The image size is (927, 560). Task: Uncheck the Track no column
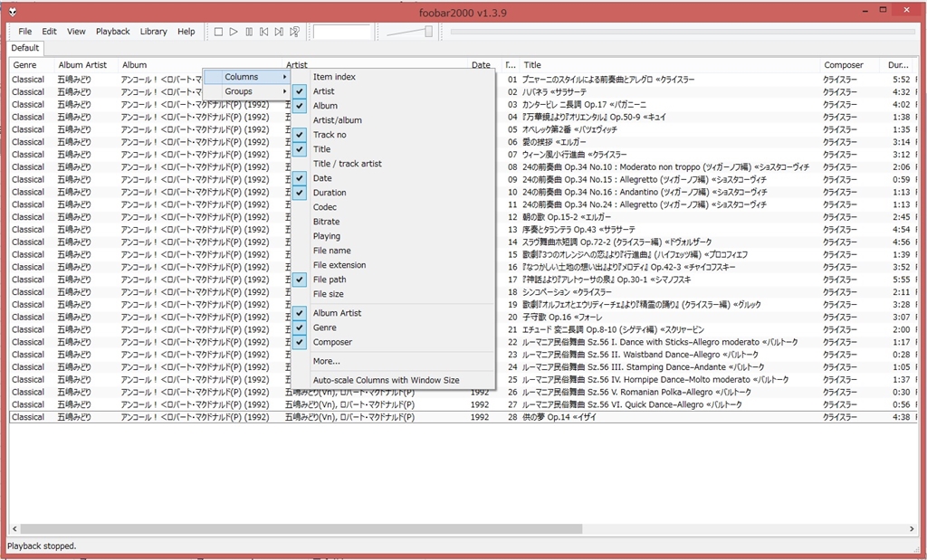[393, 135]
